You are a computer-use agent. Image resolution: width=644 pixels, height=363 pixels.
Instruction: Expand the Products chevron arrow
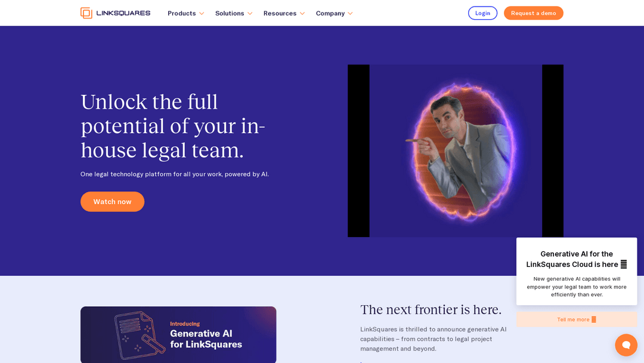[x=202, y=14]
